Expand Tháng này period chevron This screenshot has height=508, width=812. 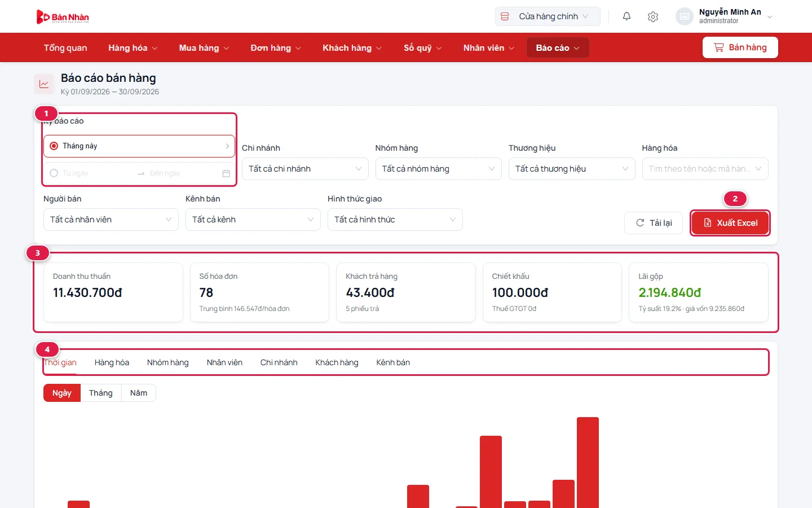(227, 146)
